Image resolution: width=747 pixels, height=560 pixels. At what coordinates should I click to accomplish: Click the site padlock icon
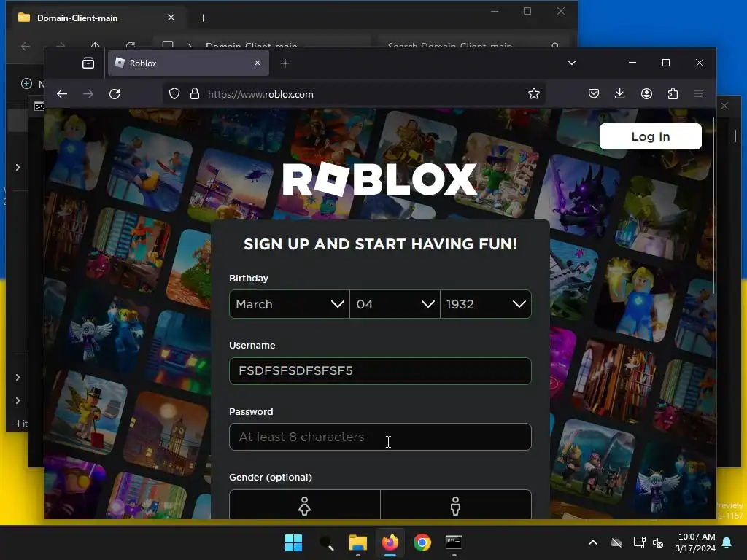[194, 94]
